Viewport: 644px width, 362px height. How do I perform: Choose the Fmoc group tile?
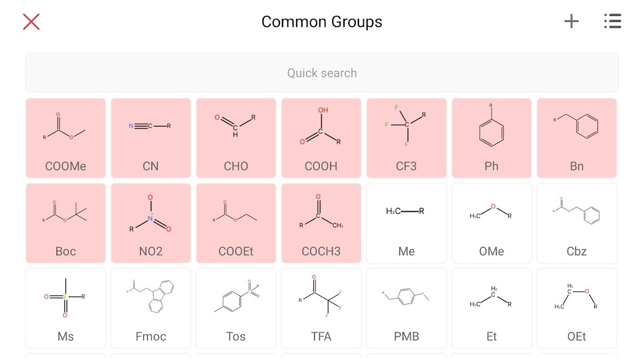(151, 308)
